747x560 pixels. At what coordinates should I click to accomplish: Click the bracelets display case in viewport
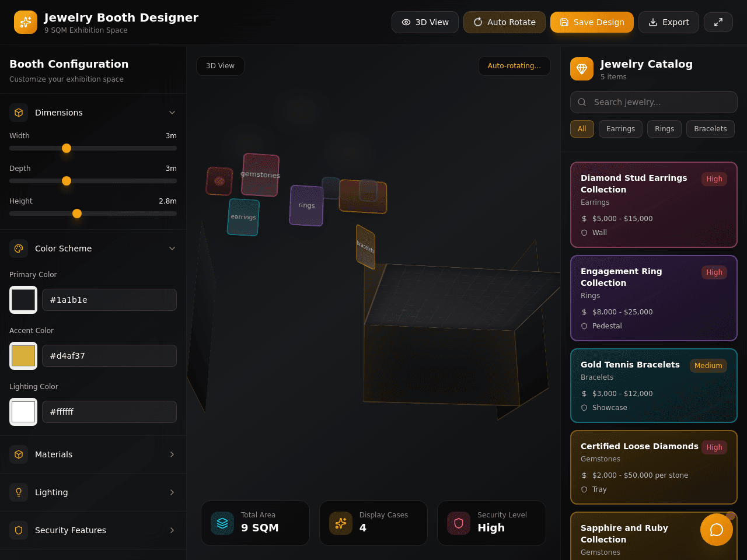[366, 247]
